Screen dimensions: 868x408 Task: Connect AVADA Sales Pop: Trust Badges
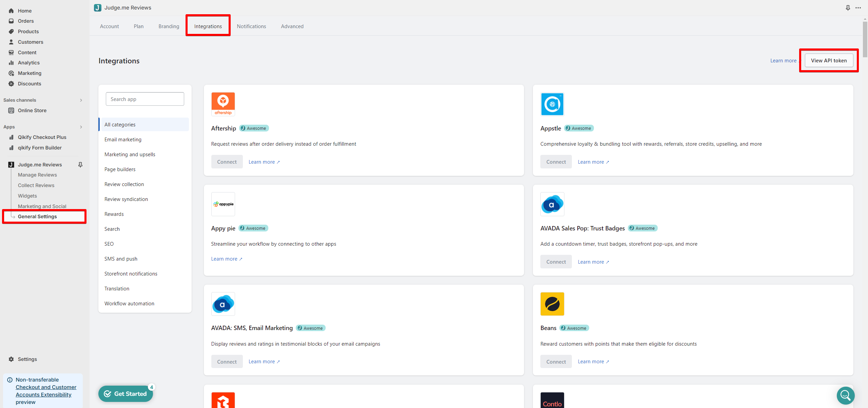coord(556,262)
